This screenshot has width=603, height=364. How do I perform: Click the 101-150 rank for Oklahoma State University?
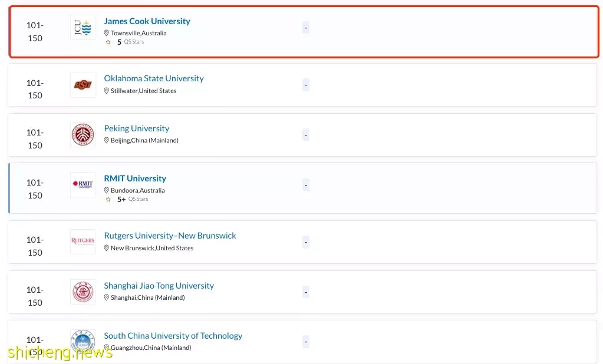pyautogui.click(x=35, y=89)
